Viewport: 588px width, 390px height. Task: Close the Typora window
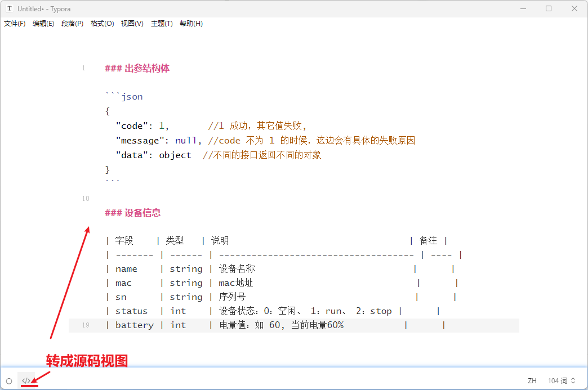point(574,8)
